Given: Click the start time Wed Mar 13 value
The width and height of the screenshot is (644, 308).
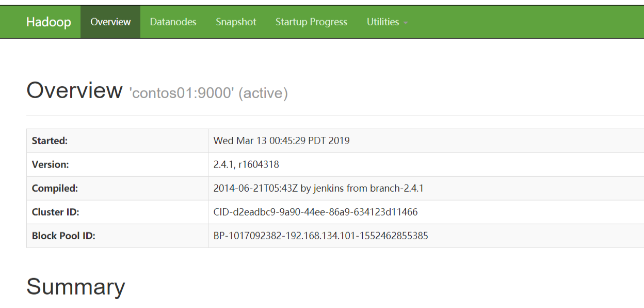Looking at the screenshot, I should 281,141.
